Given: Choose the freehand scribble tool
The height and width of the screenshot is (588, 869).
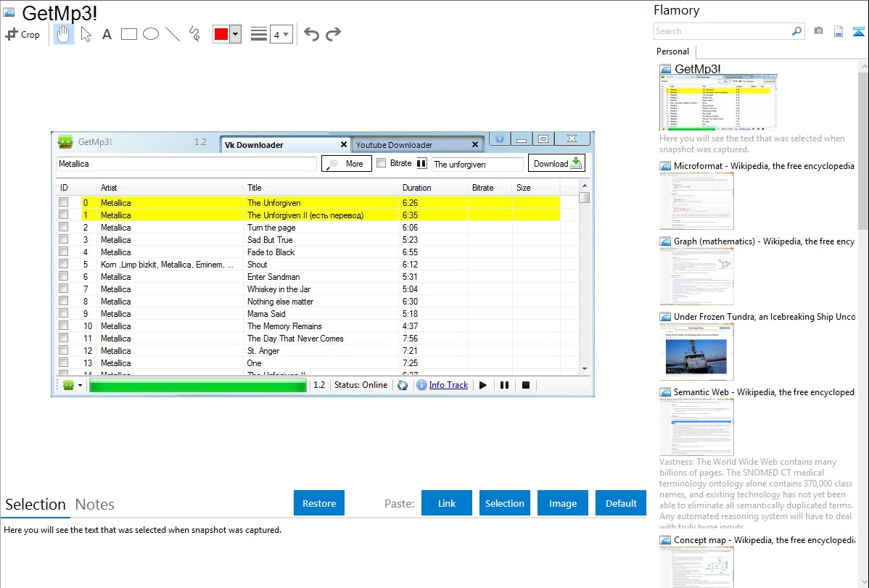Looking at the screenshot, I should [x=194, y=34].
